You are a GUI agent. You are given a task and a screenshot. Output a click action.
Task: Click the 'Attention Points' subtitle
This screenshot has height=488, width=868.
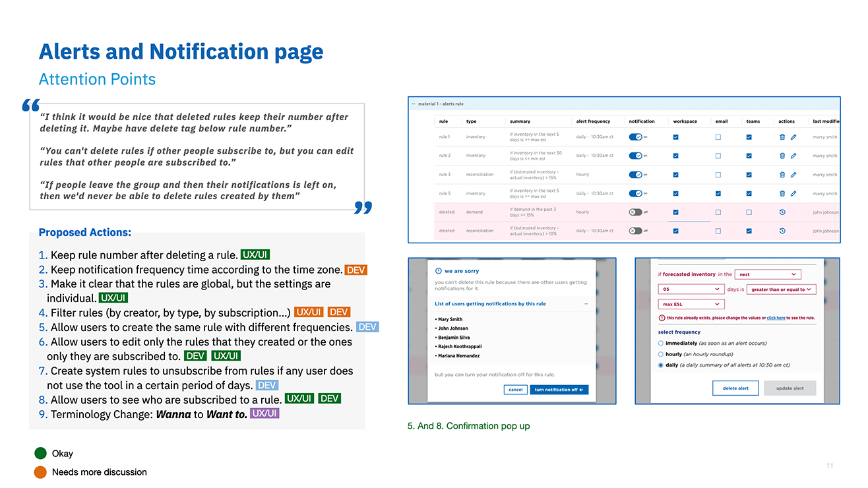pos(97,79)
